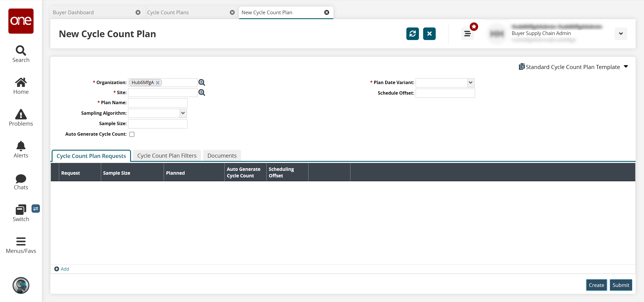The image size is (644, 302).
Task: Open Site lookup magnifier icon
Action: click(201, 93)
